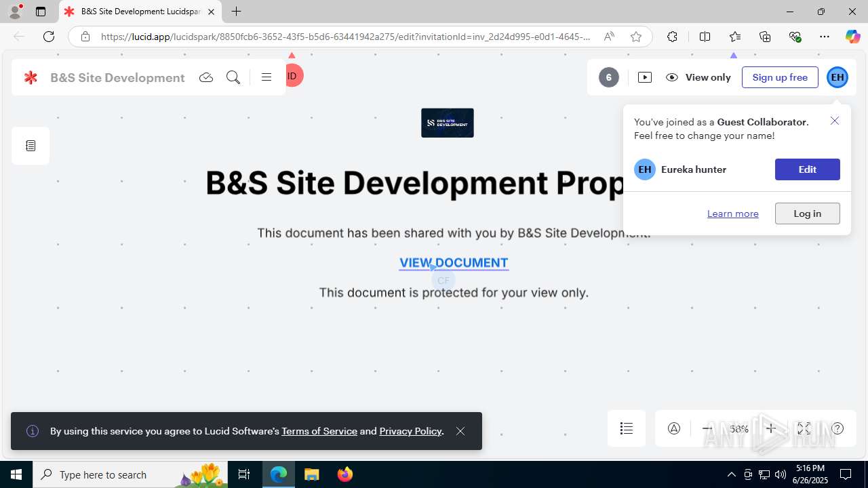Start presentation mode play icon
The image size is (868, 488).
point(645,77)
